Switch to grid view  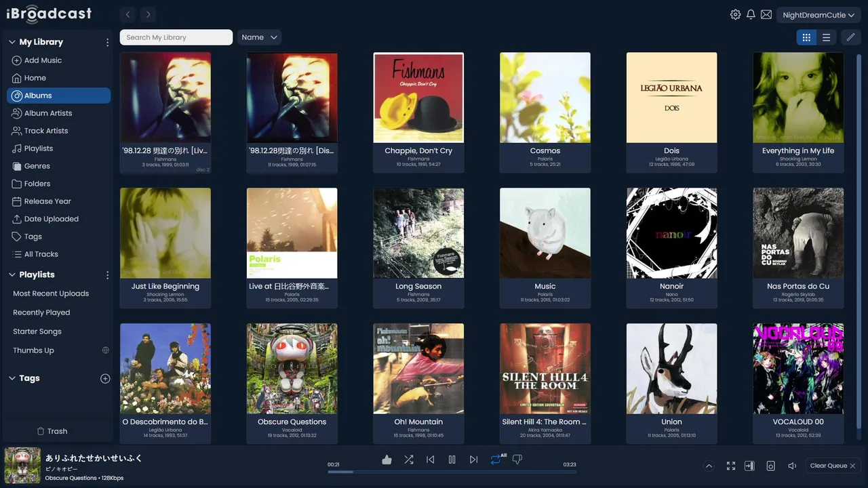(806, 37)
